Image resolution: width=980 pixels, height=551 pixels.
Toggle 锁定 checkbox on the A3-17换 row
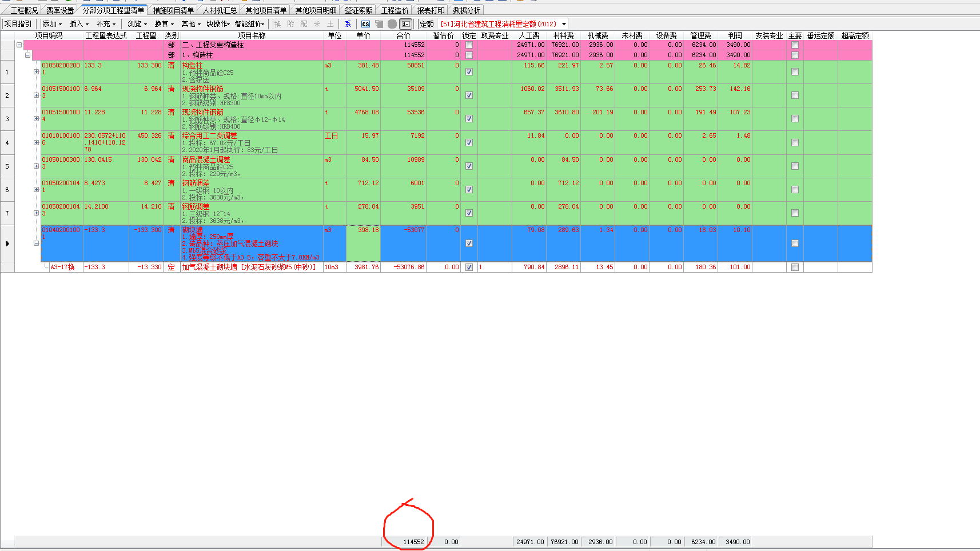(469, 267)
